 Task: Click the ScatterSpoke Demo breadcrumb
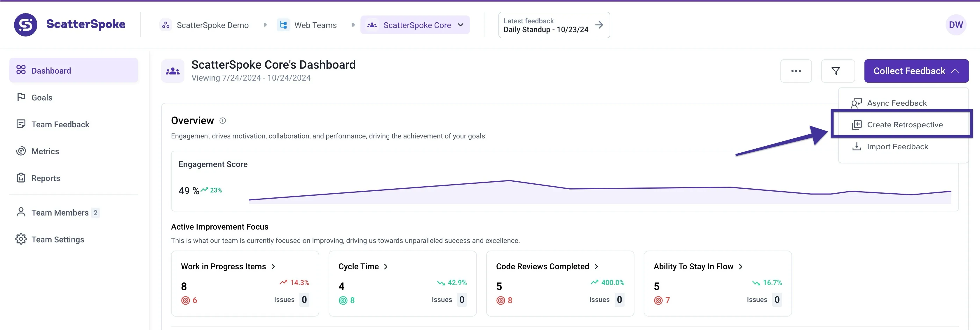click(x=212, y=25)
